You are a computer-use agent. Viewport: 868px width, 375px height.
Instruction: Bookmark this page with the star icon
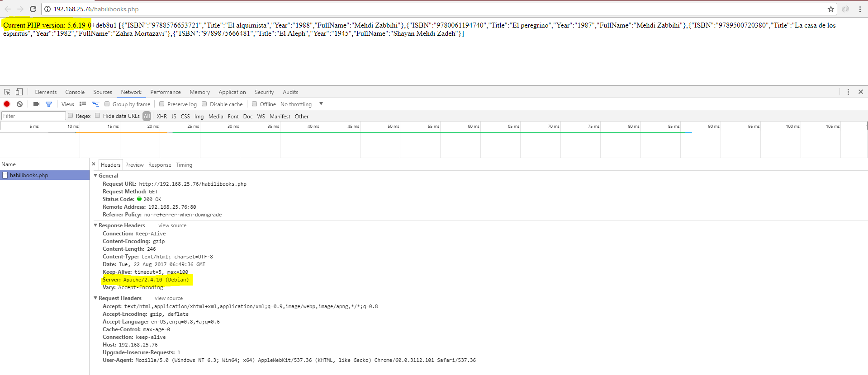pyautogui.click(x=831, y=9)
